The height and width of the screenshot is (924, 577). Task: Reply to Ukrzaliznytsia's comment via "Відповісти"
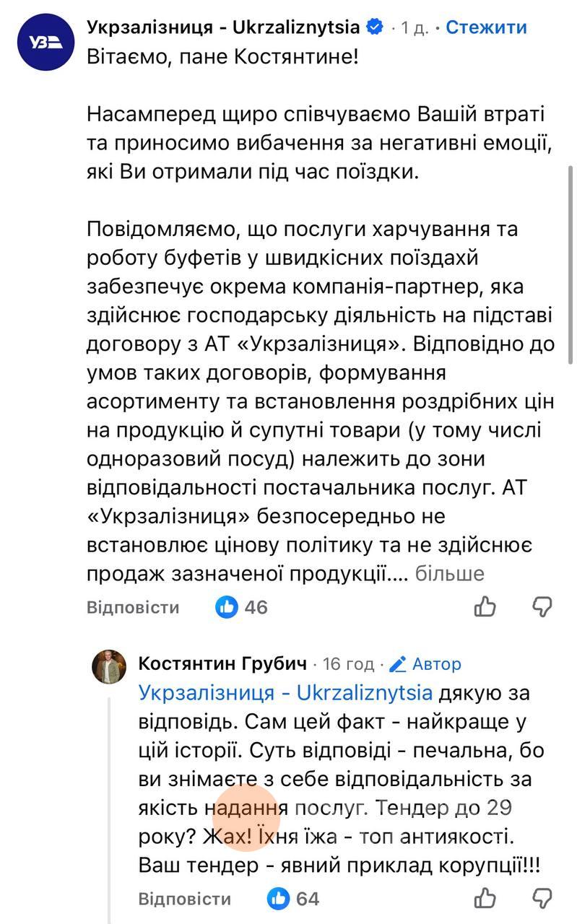coord(133,607)
